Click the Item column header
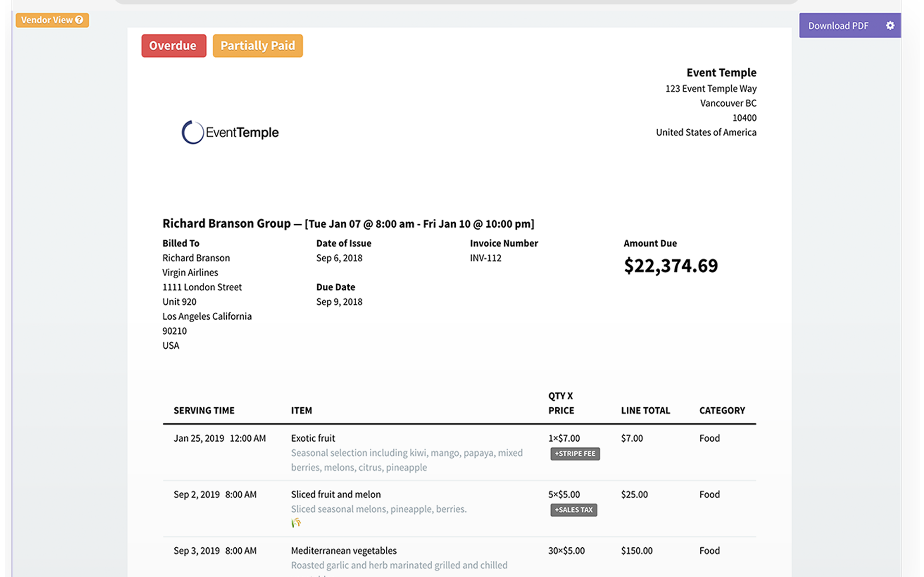 (x=301, y=411)
